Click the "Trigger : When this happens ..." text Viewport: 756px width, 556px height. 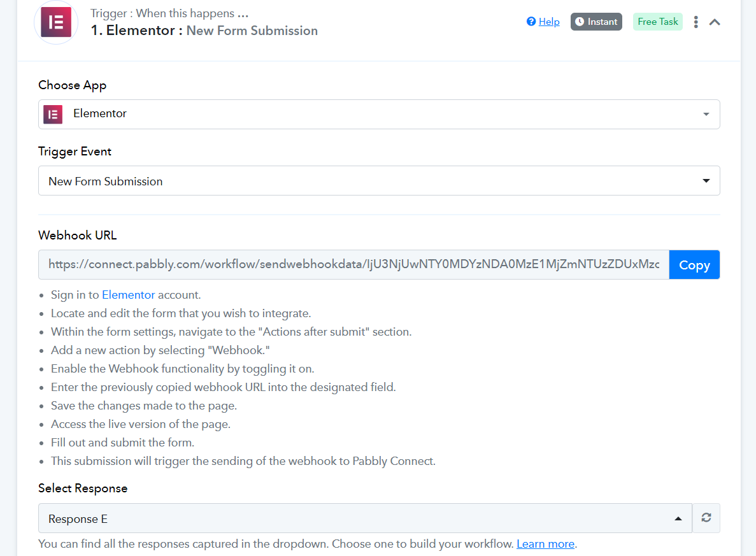[169, 13]
